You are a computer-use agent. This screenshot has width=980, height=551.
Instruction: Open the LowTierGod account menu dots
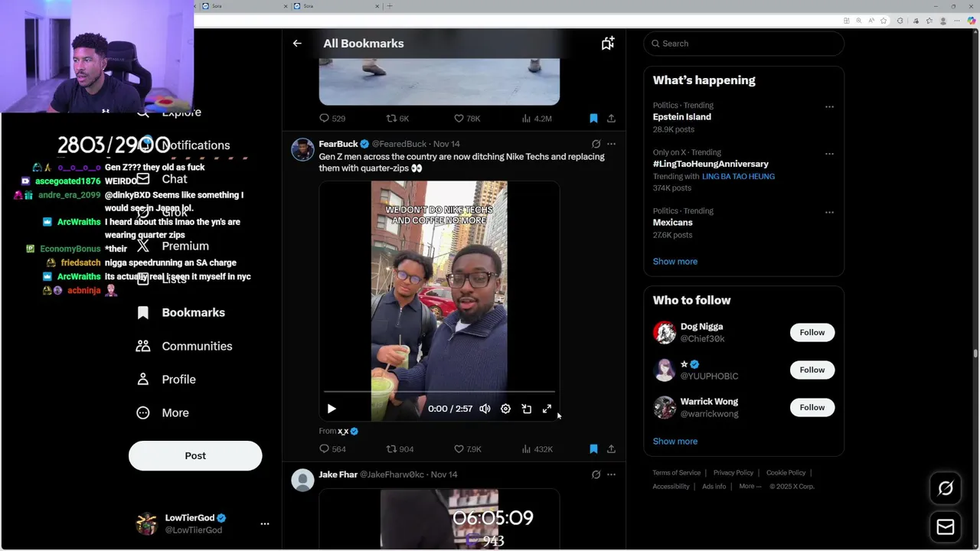tap(265, 524)
